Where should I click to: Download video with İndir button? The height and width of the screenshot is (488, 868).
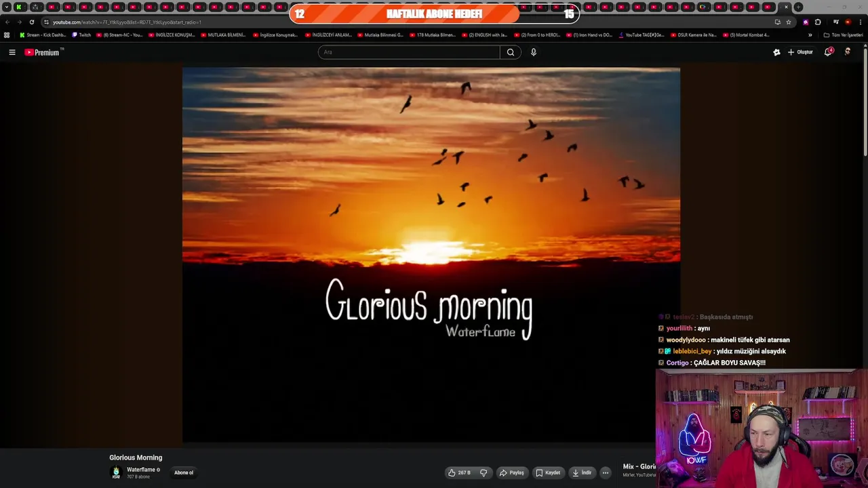pos(582,472)
